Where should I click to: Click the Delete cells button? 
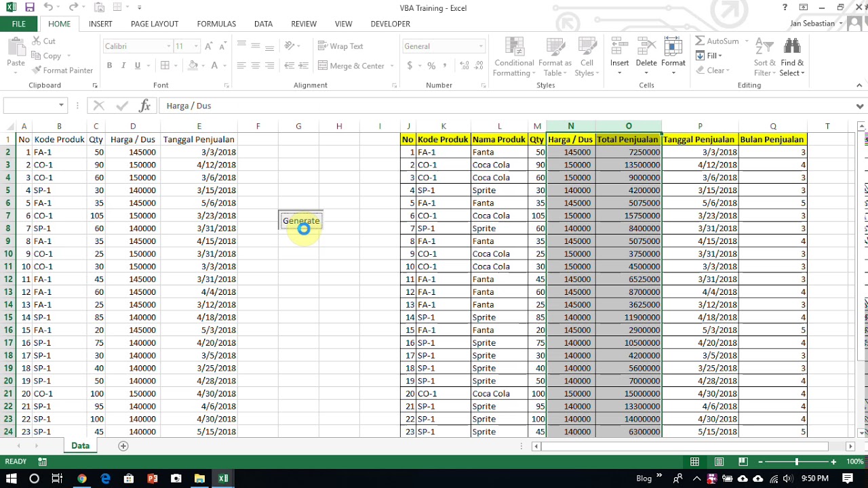click(646, 55)
